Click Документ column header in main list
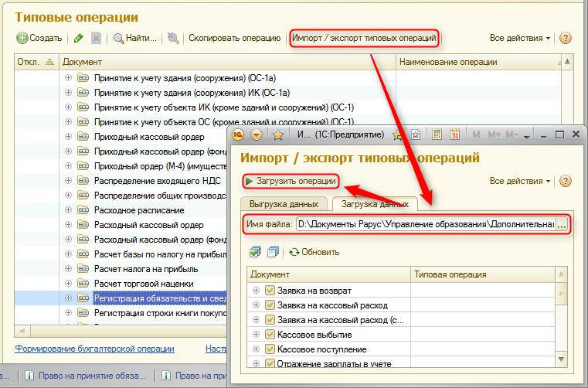This screenshot has height=388, width=588. [x=227, y=62]
